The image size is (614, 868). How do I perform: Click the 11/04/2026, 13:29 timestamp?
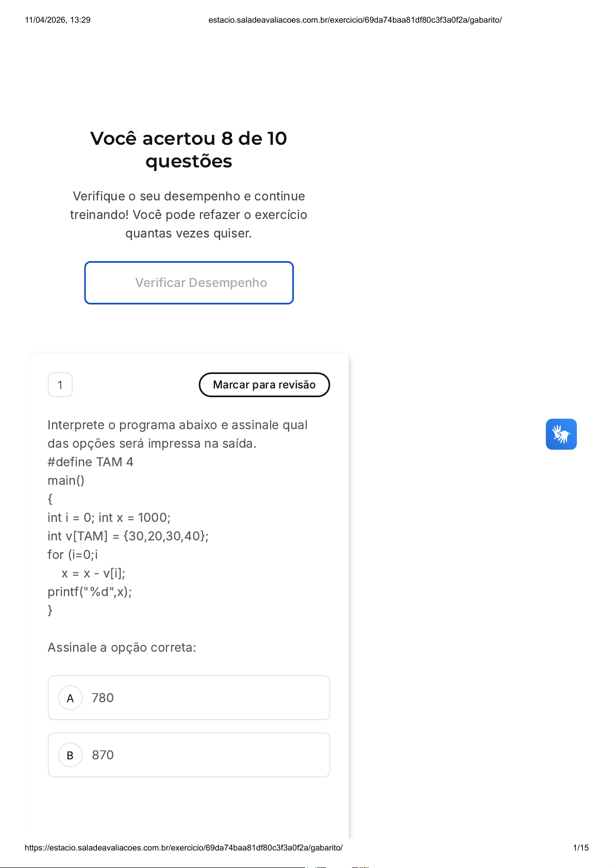pos(58,20)
